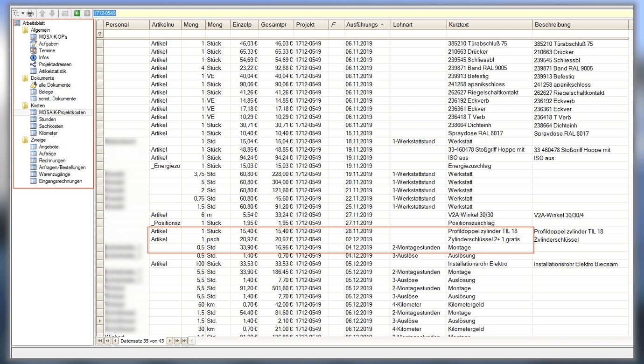Go to next record in navigator

(170, 341)
